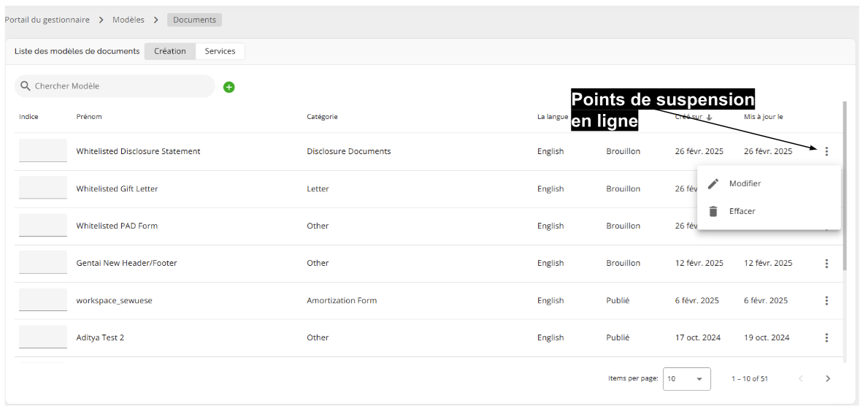Switch to the Services tab
The image size is (868, 409).
tap(220, 51)
